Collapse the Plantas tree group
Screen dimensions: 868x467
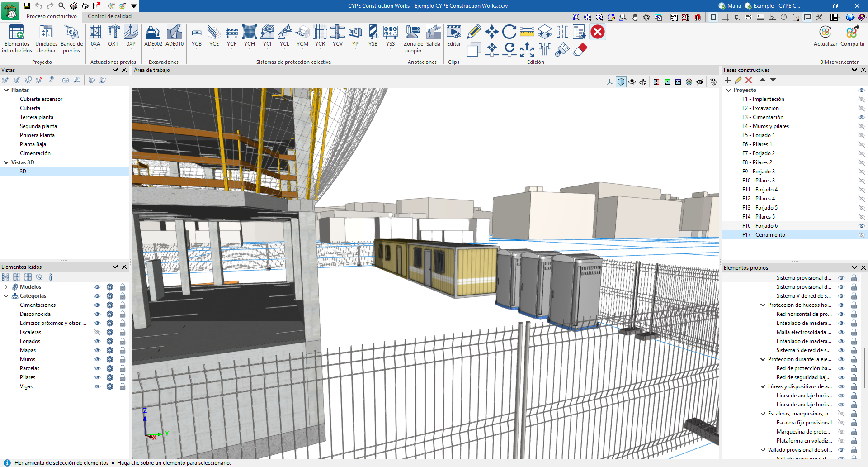pos(6,90)
